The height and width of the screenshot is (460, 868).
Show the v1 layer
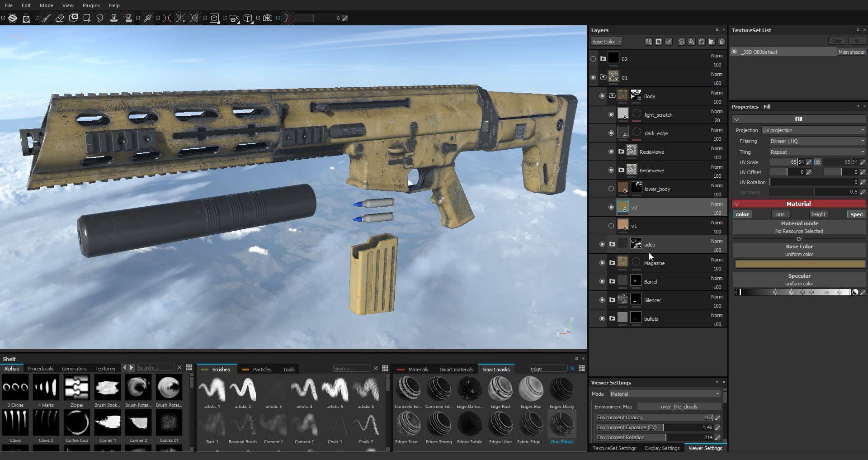tap(611, 226)
